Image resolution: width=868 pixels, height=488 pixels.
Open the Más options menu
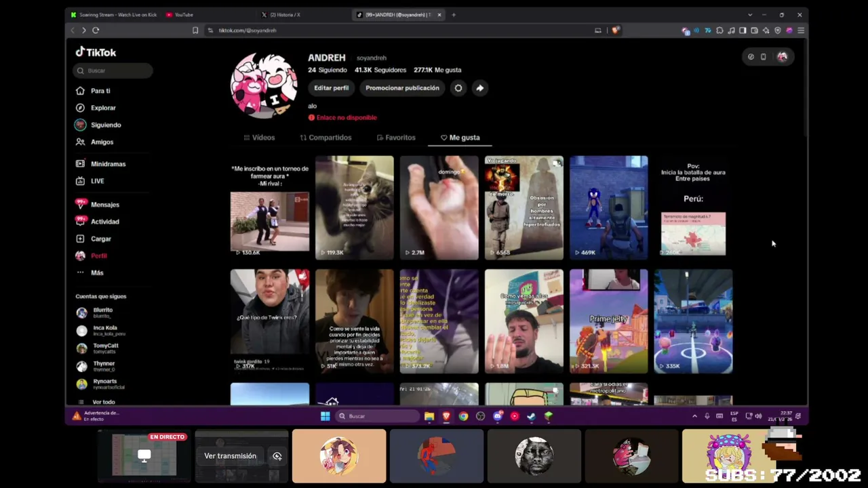[90, 272]
